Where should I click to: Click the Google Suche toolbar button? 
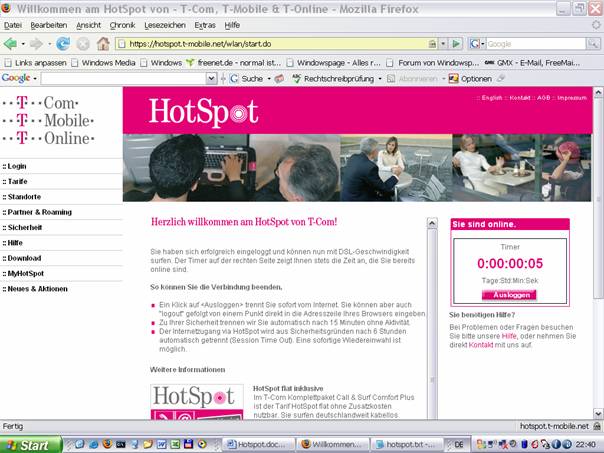tap(247, 79)
